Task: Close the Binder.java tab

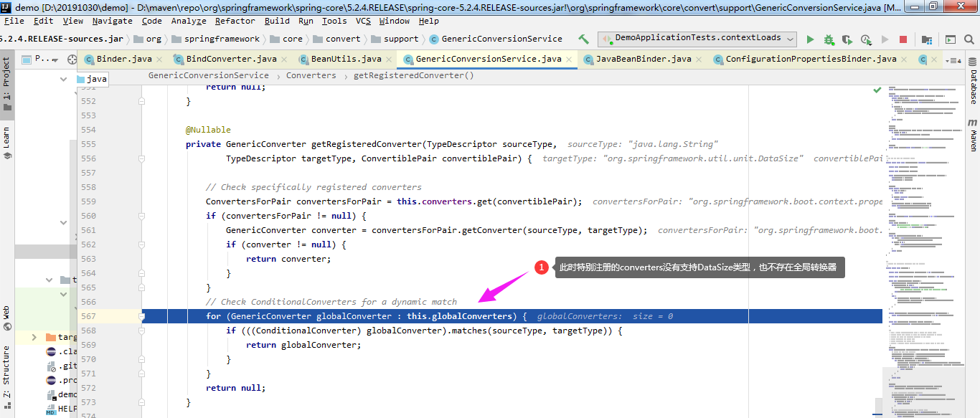Action: tap(159, 60)
